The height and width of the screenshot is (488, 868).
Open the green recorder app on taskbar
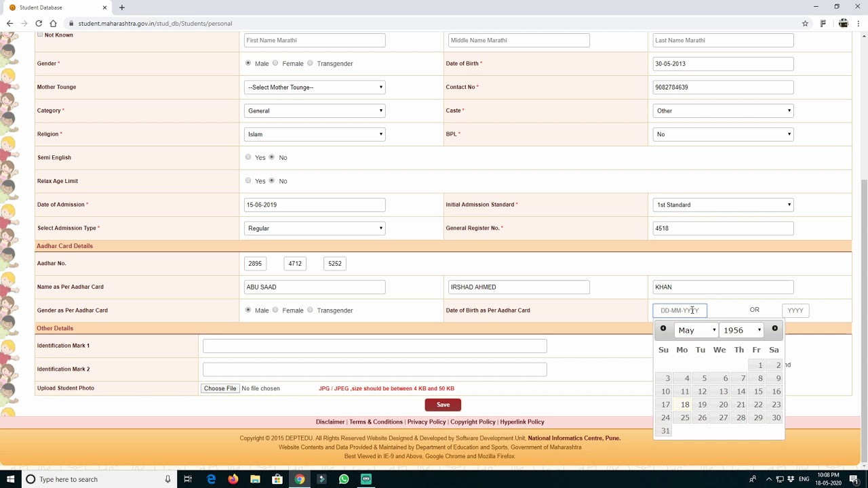click(x=366, y=479)
